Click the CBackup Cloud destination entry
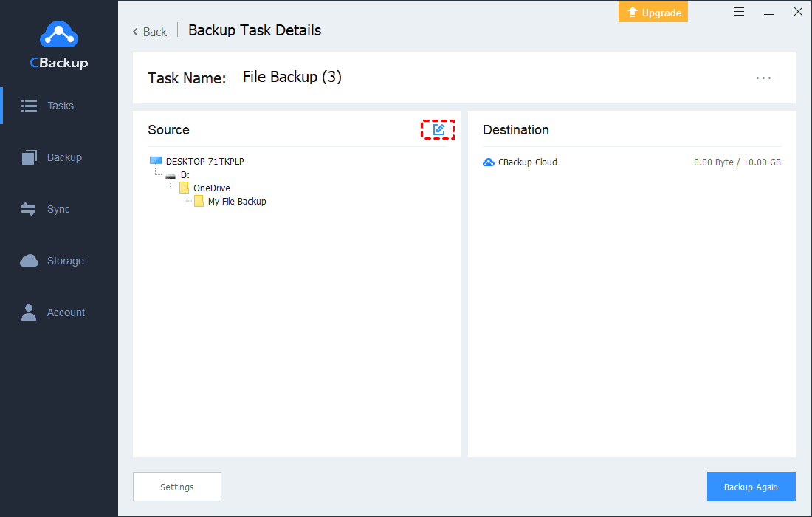The width and height of the screenshot is (812, 517). click(x=527, y=162)
